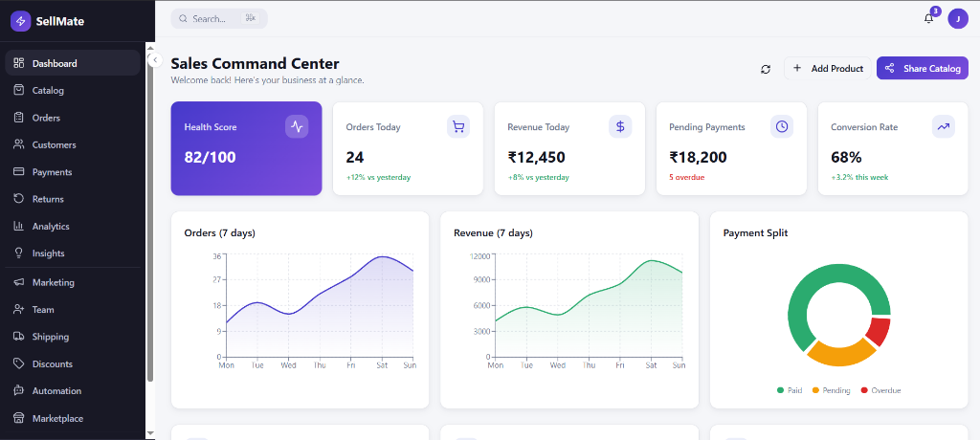The image size is (980, 440).
Task: Click the Shipping truck icon
Action: [x=19, y=337]
